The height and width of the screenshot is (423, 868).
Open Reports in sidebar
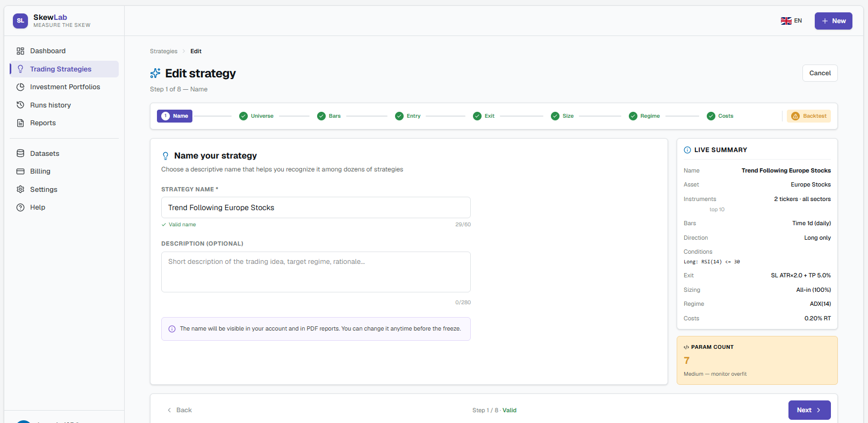[x=64, y=123]
